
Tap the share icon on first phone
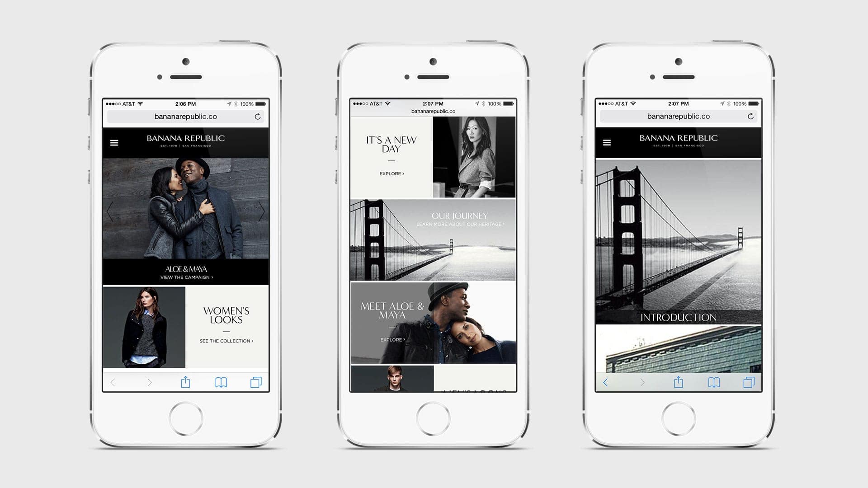click(185, 382)
